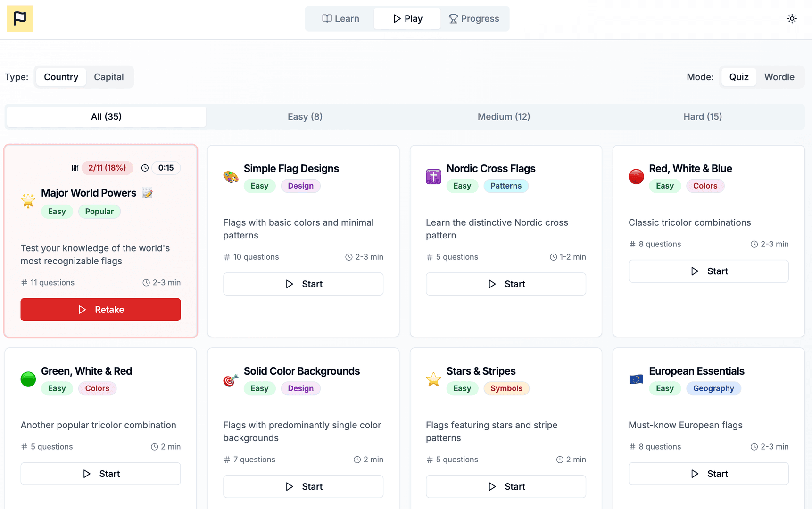
Task: Retake the Major World Powers quiz
Action: click(100, 310)
